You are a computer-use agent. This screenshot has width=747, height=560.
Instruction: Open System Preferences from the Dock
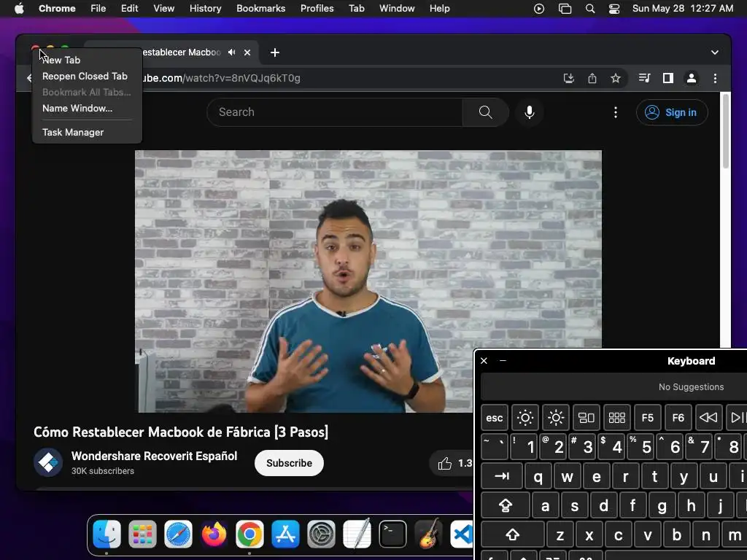321,534
